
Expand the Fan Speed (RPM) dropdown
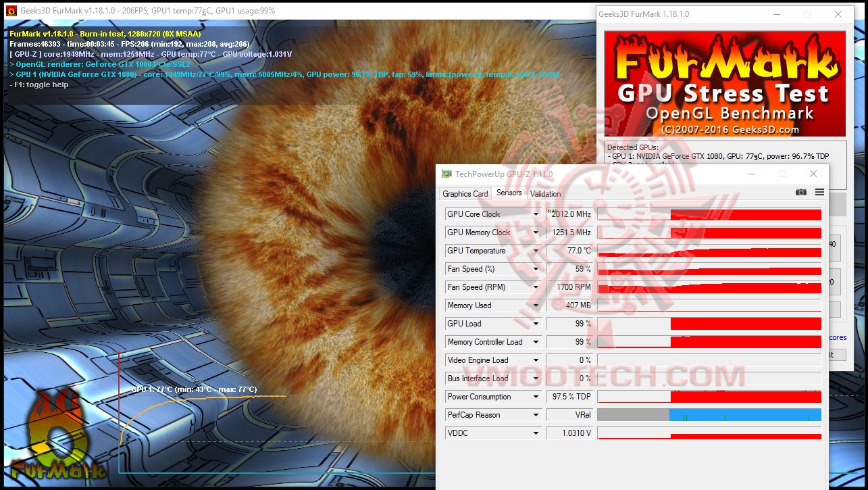pyautogui.click(x=536, y=287)
